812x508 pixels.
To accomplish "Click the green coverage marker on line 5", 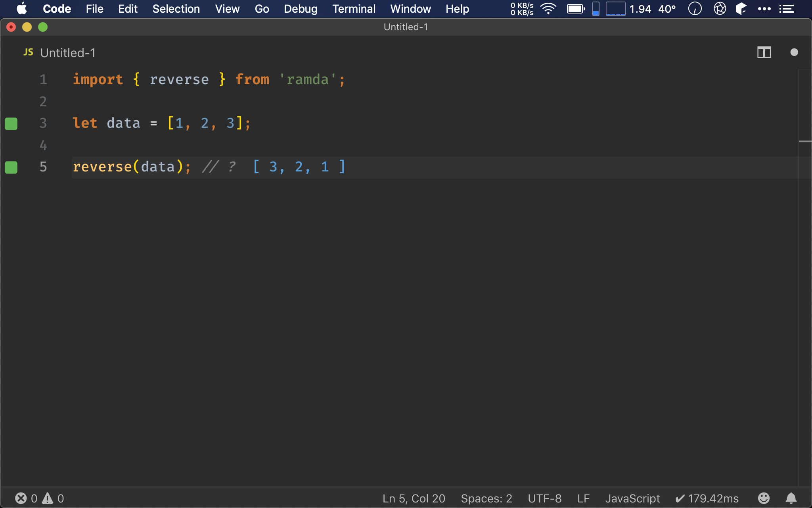I will (x=11, y=167).
